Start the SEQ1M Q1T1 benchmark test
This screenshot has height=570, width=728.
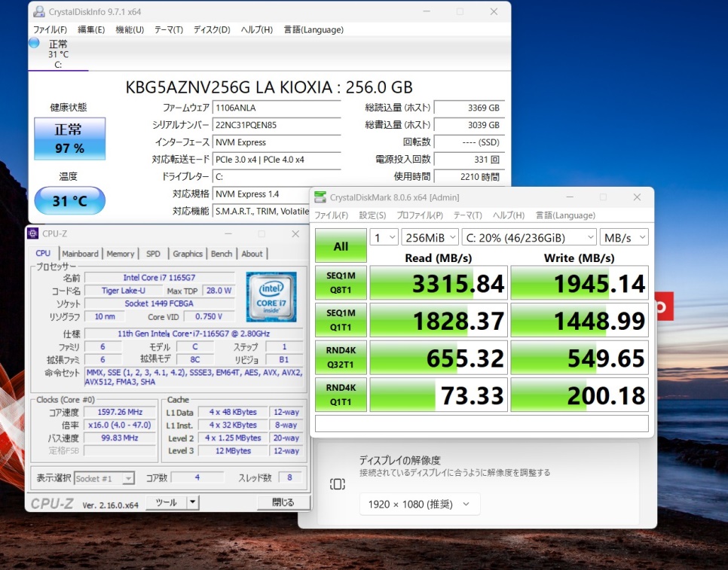click(341, 320)
